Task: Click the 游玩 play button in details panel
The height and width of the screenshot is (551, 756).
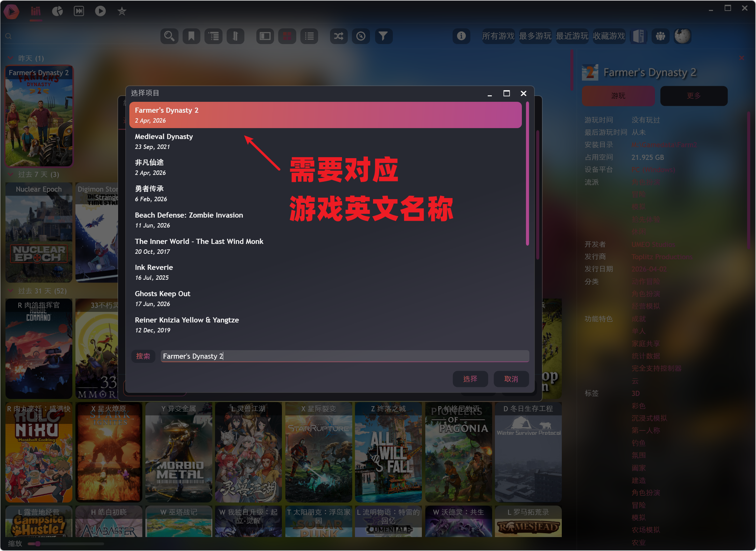Action: pyautogui.click(x=618, y=96)
